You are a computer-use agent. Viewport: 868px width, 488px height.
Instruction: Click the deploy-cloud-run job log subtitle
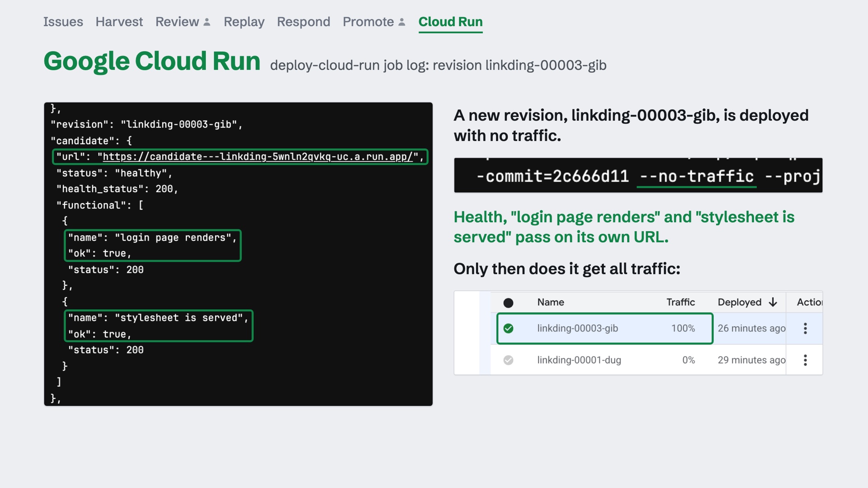438,66
